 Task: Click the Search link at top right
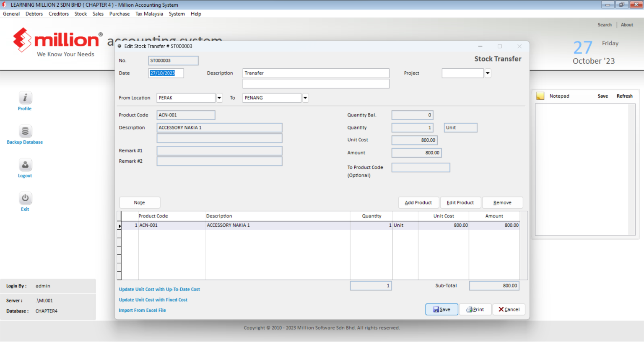coord(605,25)
